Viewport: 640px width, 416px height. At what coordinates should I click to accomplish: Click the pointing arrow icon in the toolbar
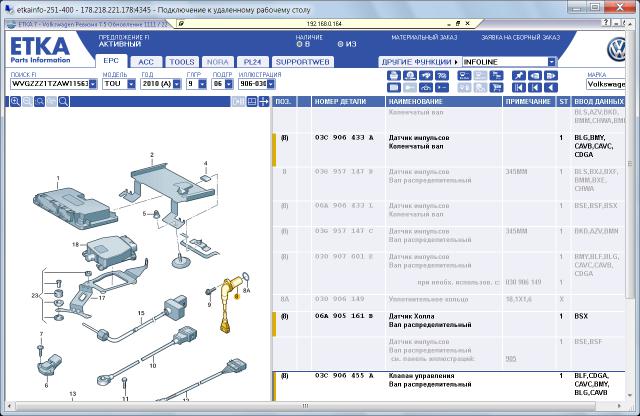tap(426, 76)
